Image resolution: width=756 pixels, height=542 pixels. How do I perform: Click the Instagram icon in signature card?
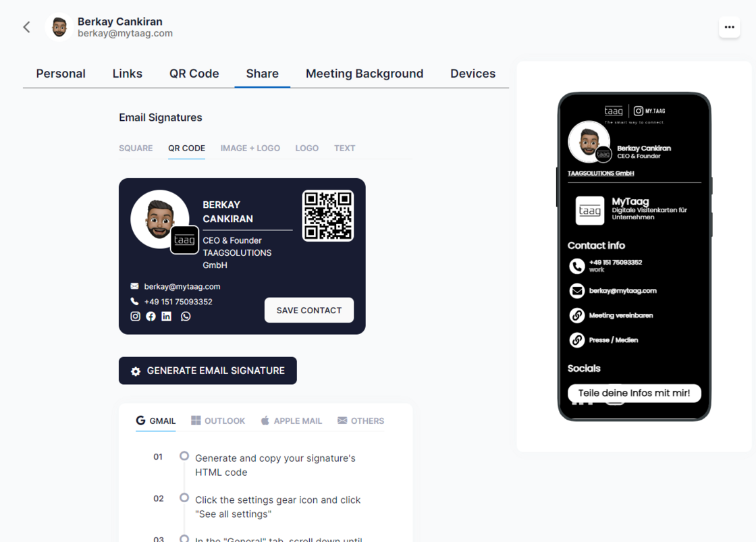(136, 317)
